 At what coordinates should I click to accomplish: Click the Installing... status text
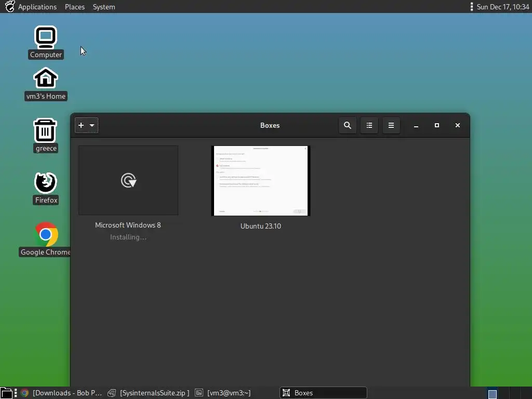pos(128,237)
